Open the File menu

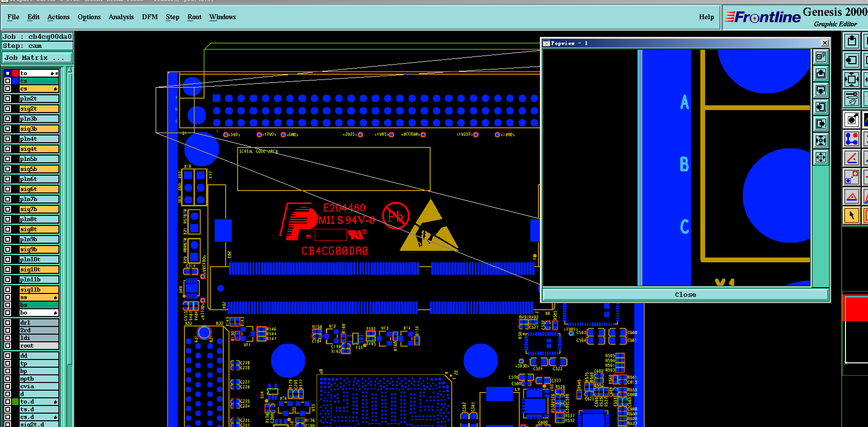click(x=13, y=17)
